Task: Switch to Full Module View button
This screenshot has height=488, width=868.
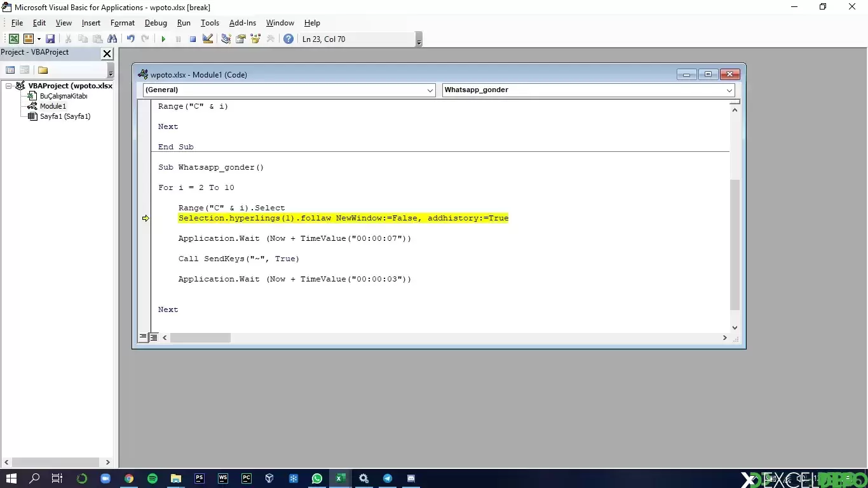Action: [154, 337]
